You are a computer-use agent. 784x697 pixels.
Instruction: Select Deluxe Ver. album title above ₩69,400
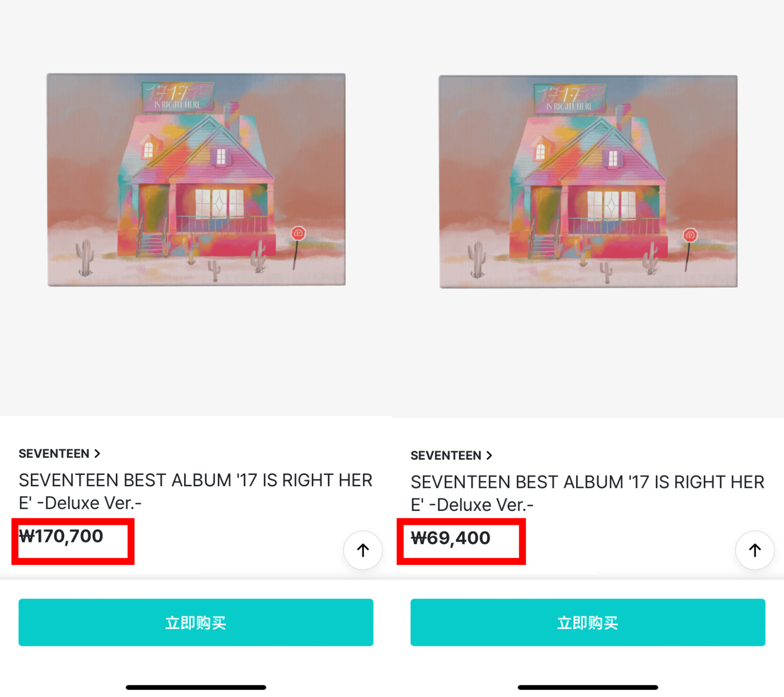588,493
